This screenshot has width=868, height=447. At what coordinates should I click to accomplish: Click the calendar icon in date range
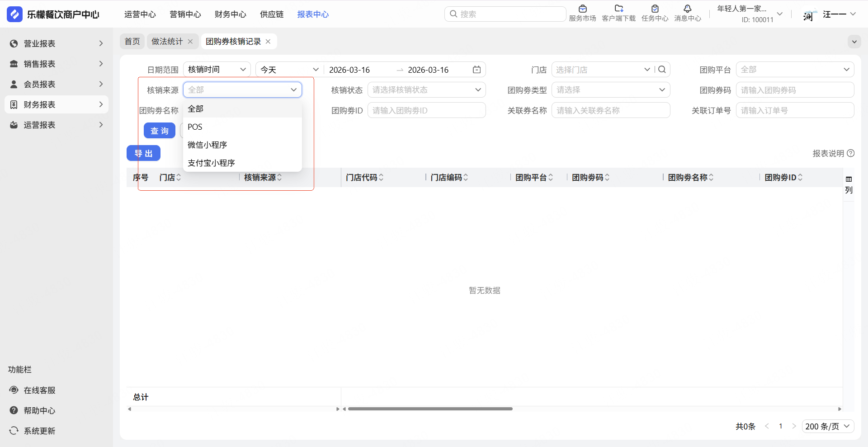point(476,70)
